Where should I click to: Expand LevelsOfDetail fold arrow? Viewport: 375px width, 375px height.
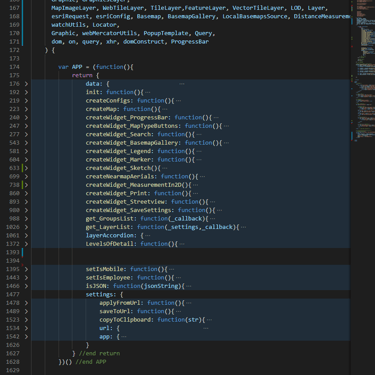pyautogui.click(x=26, y=244)
